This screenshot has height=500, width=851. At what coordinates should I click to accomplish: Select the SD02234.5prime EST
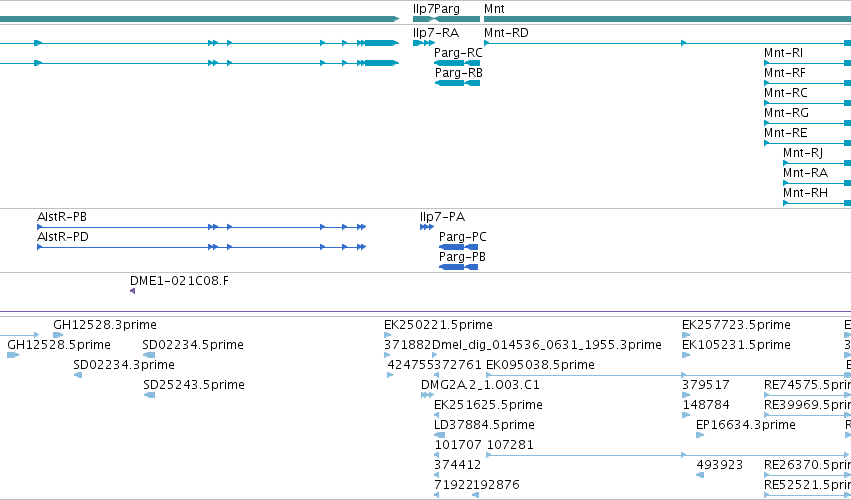pyautogui.click(x=193, y=345)
